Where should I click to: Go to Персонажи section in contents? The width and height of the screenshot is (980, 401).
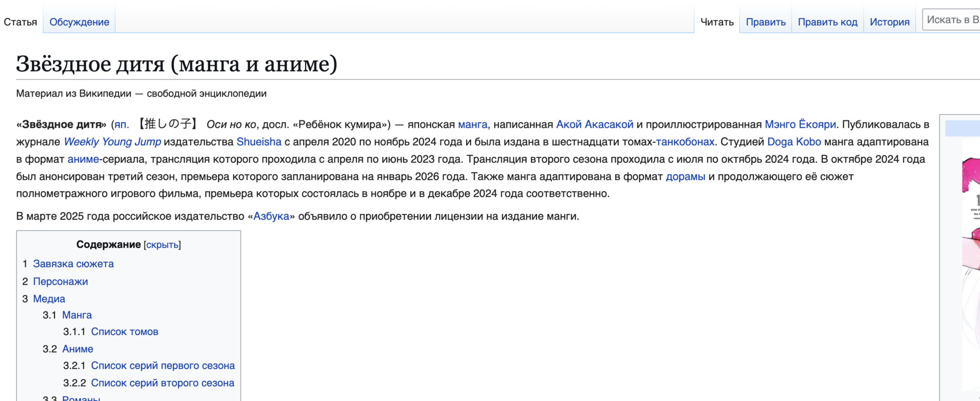tap(60, 281)
